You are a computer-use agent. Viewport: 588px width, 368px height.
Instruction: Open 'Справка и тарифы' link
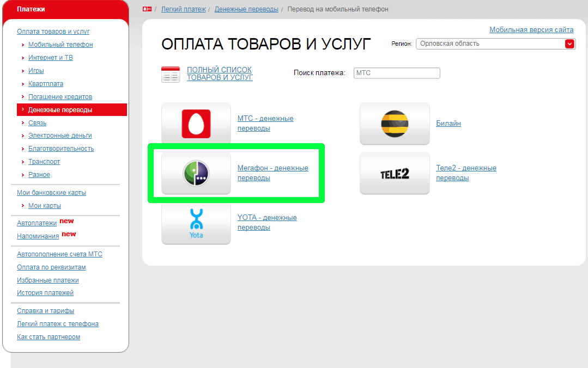[45, 311]
